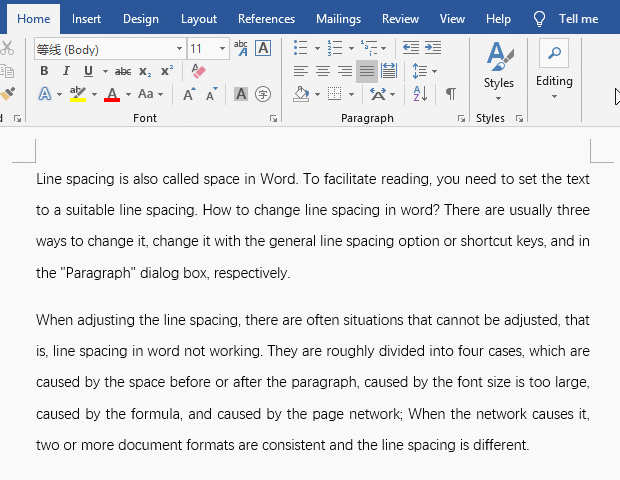This screenshot has height=480, width=620.
Task: Switch to the Mailings tab
Action: coord(338,19)
